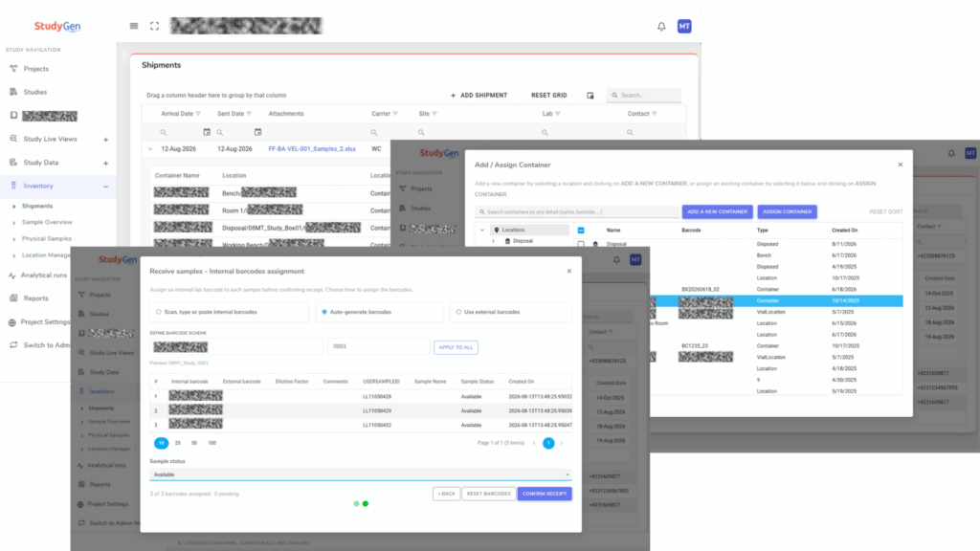Click notification bell in Add / Assign Container window
Image resolution: width=980 pixels, height=551 pixels.
pyautogui.click(x=951, y=153)
